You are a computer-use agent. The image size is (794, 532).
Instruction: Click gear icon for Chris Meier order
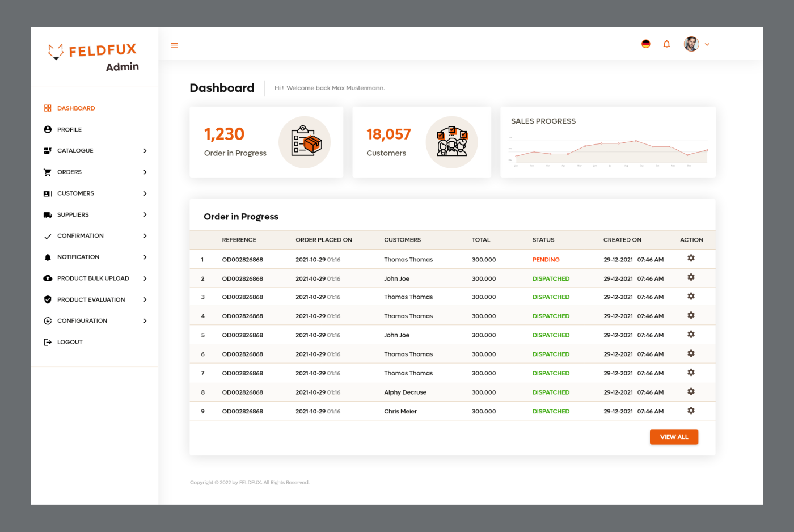coord(691,411)
